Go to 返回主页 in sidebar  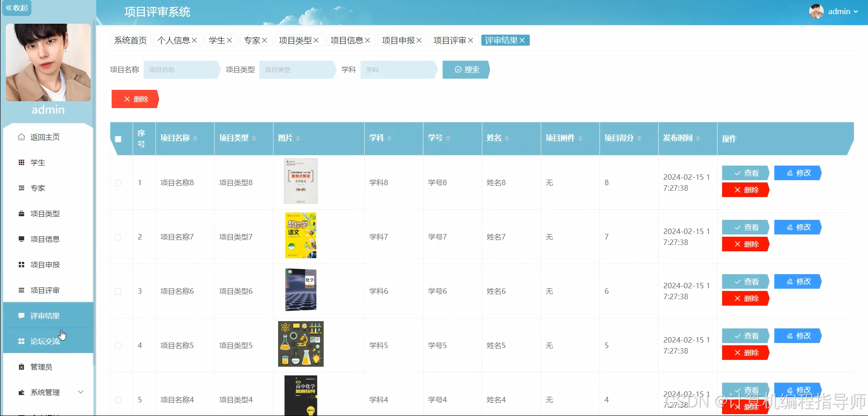click(x=48, y=137)
